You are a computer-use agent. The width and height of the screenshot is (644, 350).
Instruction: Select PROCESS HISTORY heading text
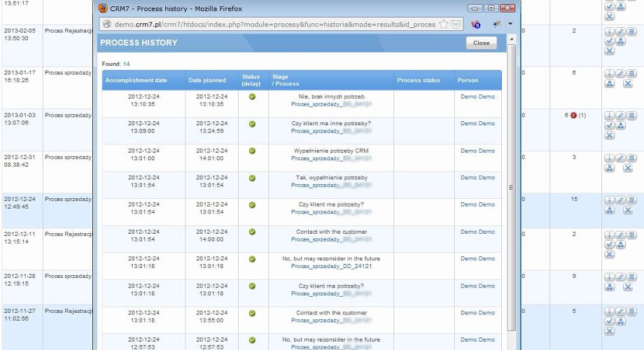tap(139, 43)
